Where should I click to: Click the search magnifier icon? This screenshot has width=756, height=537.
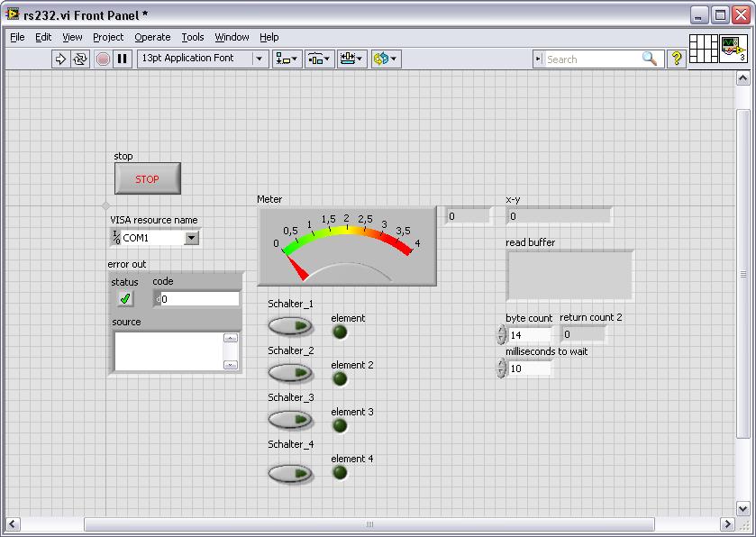(650, 59)
